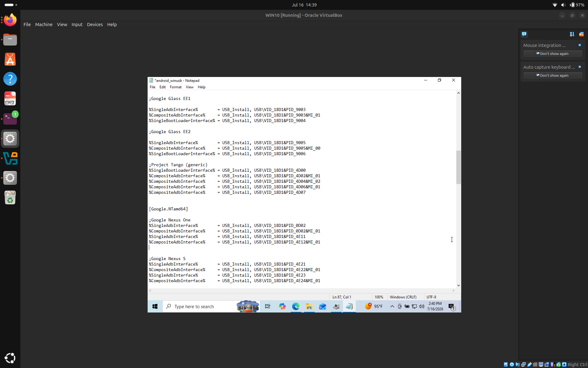Click the VirtualBox keyboard capture status icon
588x368 pixels.
(x=564, y=365)
